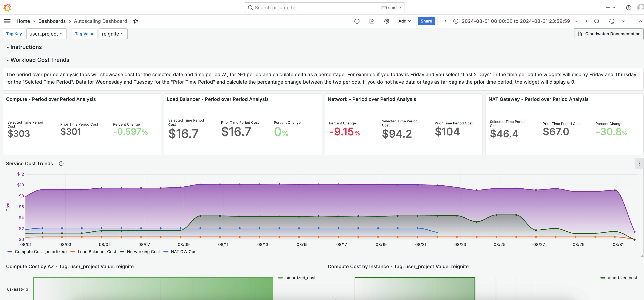Open the reignite Tag Value dropdown
Screen dimensions: 644x300
[113, 34]
